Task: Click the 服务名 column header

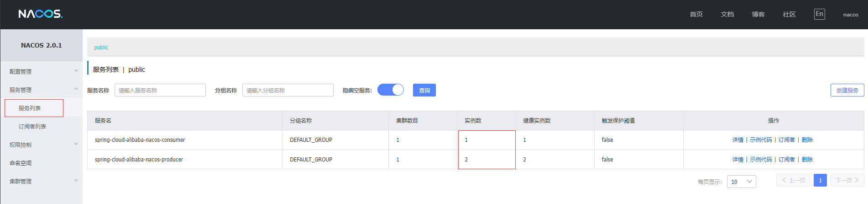Action: pos(103,120)
